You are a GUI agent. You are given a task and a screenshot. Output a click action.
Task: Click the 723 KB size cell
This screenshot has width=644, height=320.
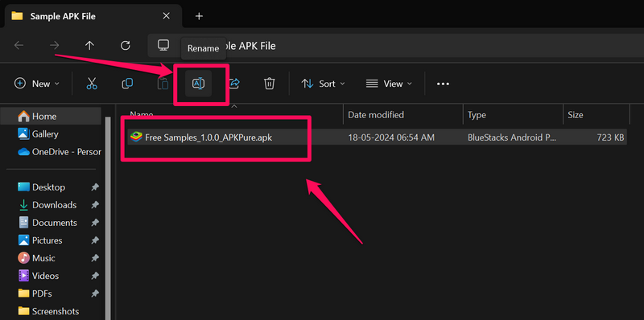point(610,137)
